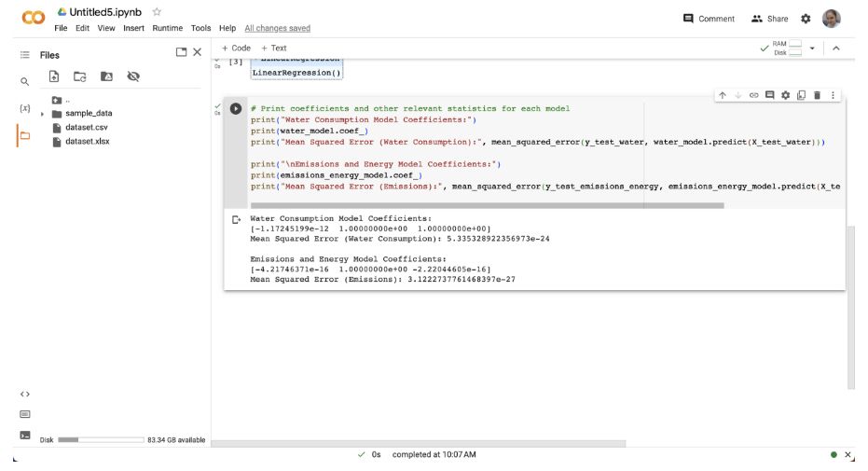Delete the current cell with trash icon
This screenshot has width=868, height=471.
pyautogui.click(x=818, y=95)
